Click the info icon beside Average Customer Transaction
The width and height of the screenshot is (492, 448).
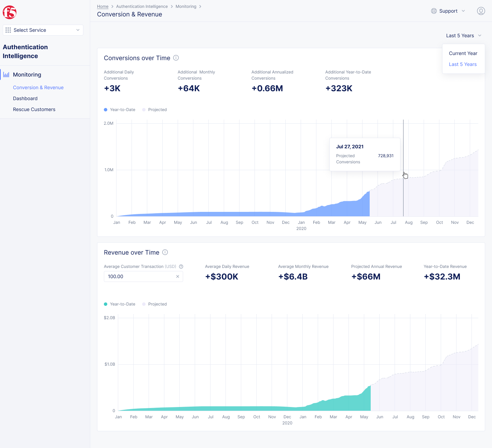tap(181, 267)
